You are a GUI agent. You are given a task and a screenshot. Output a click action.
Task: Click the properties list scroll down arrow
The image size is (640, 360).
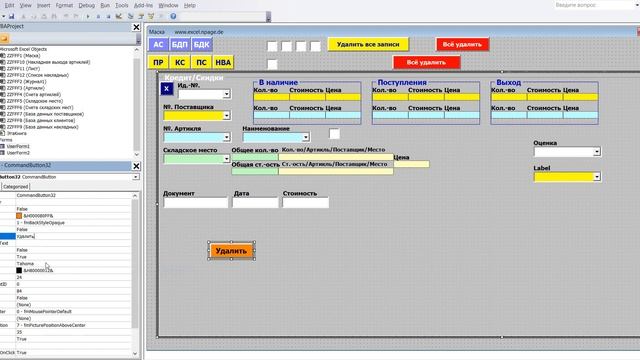[135, 353]
